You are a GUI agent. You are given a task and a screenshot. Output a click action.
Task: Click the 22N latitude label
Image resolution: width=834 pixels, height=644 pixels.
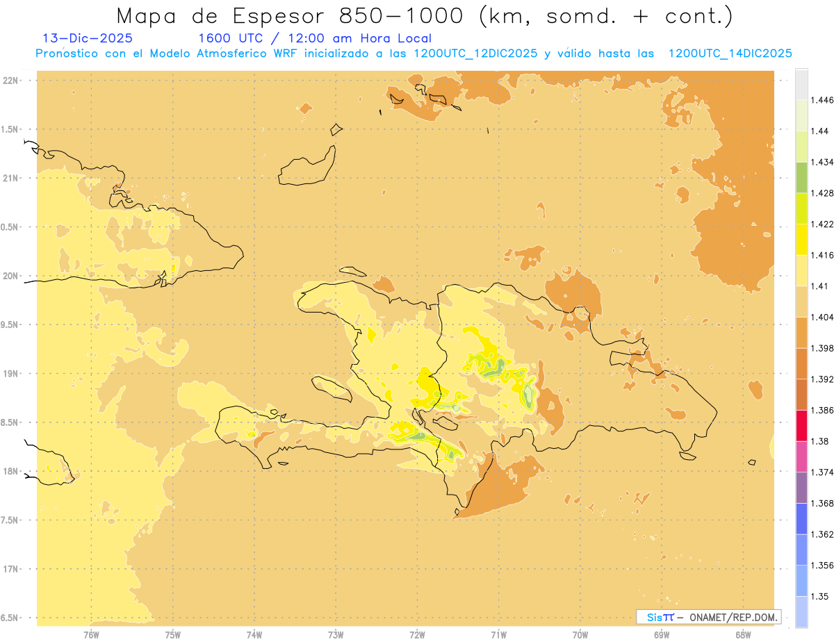click(x=11, y=80)
